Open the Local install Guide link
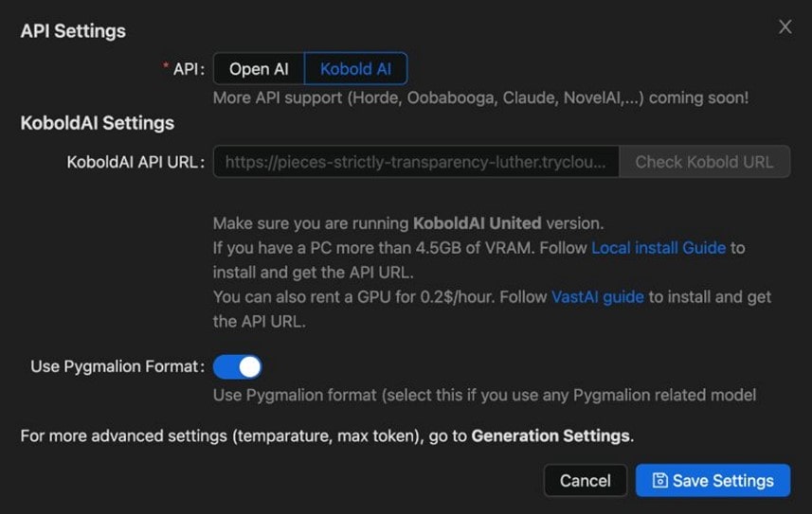This screenshot has height=514, width=812. click(x=658, y=248)
